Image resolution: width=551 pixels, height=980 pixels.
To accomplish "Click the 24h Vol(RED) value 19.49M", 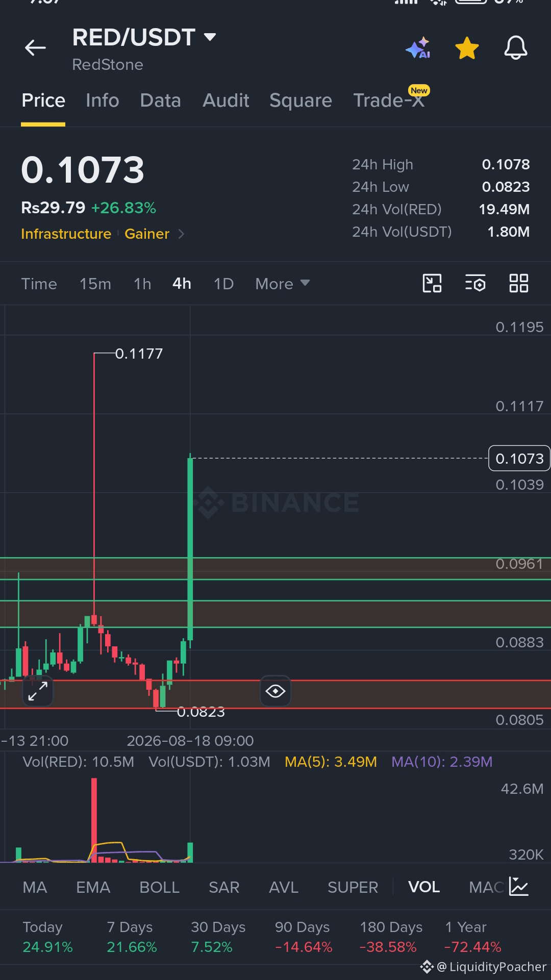I will (x=504, y=209).
